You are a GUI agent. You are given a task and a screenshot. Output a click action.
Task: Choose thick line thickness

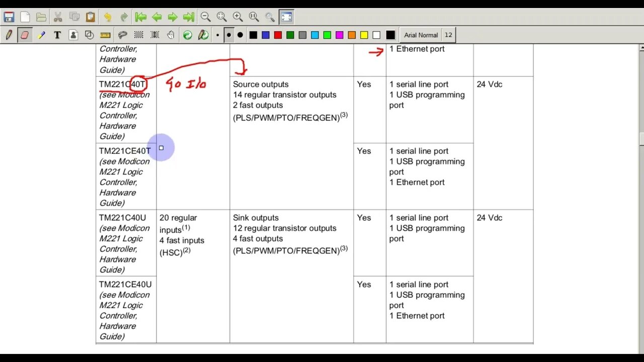[240, 35]
